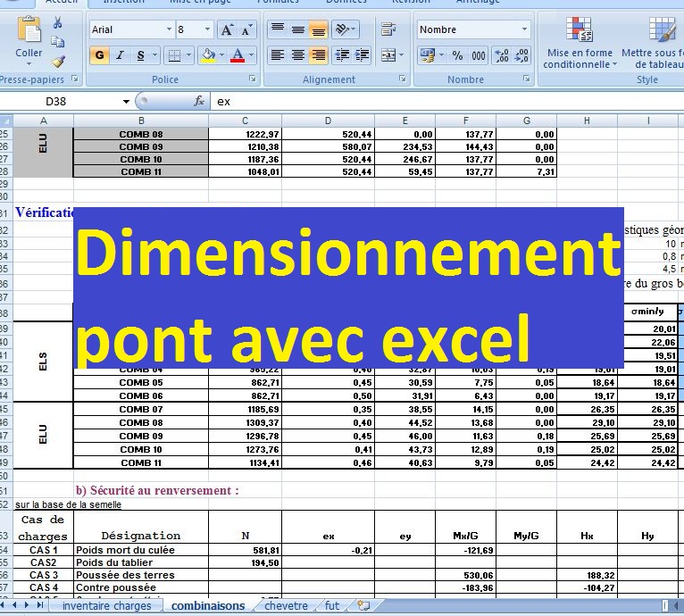Apply yellow fill color bucket
Screen dimensions: 684x616
pyautogui.click(x=209, y=55)
